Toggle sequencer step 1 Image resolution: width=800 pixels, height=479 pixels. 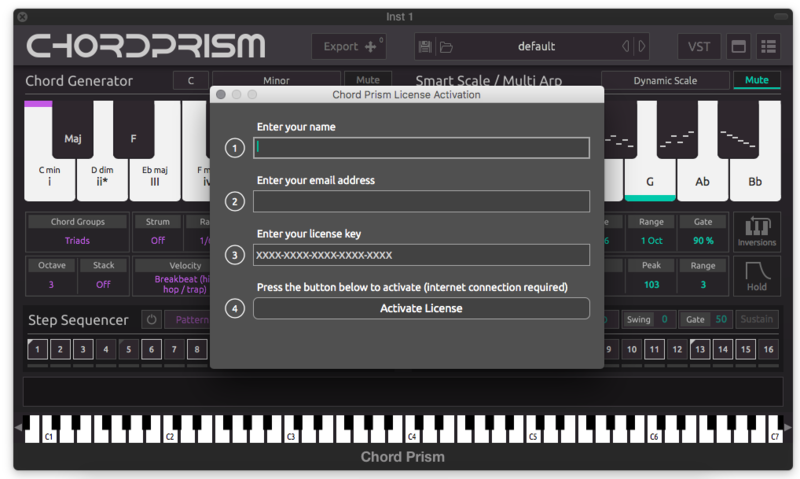[x=37, y=349]
